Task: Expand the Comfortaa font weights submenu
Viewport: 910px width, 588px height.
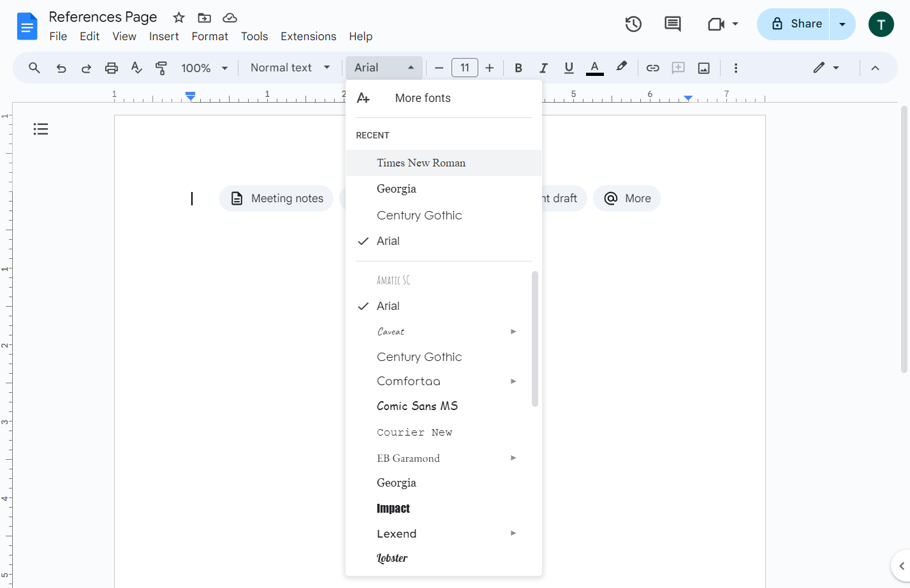Action: [513, 381]
